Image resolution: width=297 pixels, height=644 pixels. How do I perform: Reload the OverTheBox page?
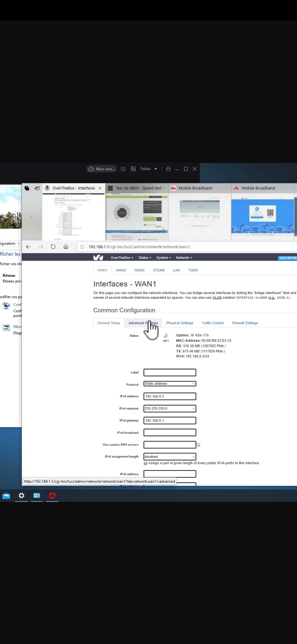[x=53, y=247]
